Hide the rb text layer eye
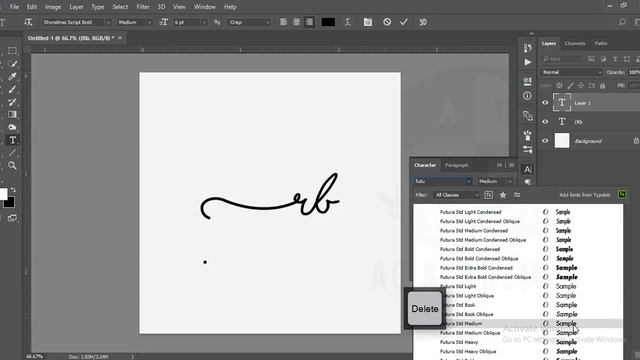The height and width of the screenshot is (360, 640). pos(545,122)
